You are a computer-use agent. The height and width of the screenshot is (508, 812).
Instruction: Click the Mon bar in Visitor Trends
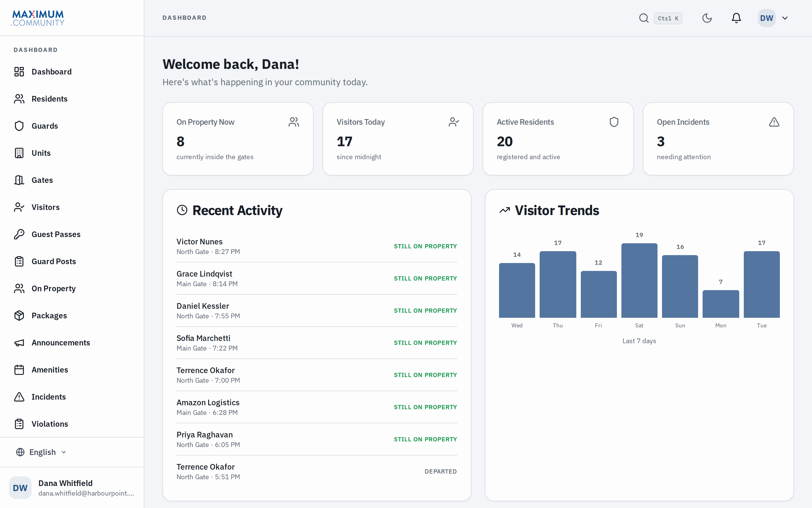pyautogui.click(x=721, y=304)
